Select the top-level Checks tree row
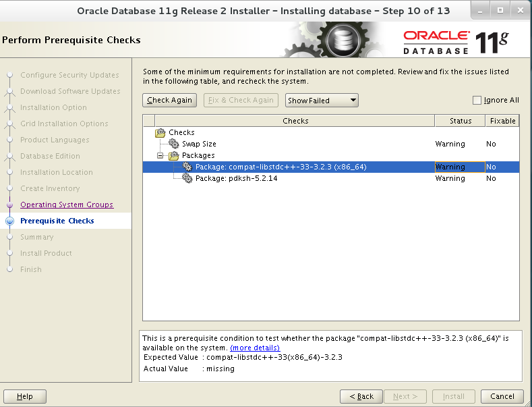This screenshot has width=532, height=407. point(331,132)
